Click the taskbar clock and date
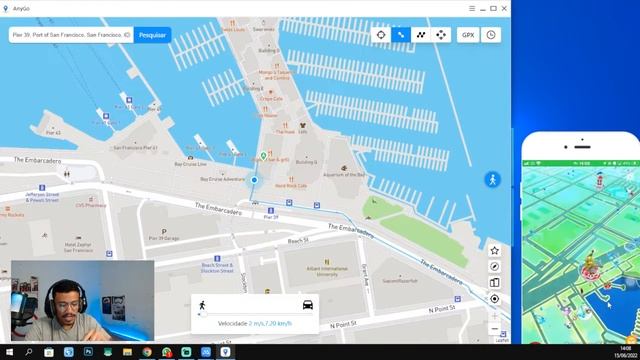Viewport: 640px width, 360px height. 625,352
